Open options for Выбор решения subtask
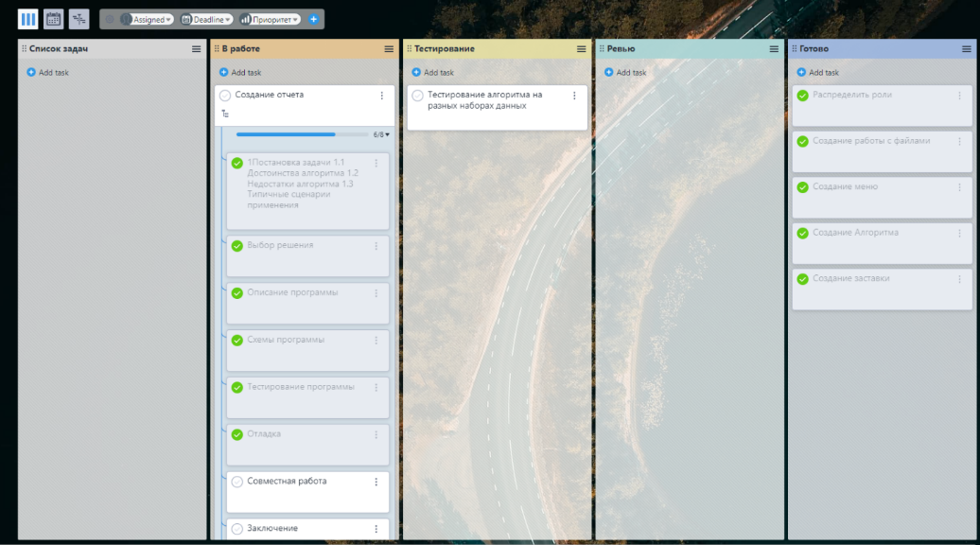Screen dimensions: 980x545 (x=376, y=246)
